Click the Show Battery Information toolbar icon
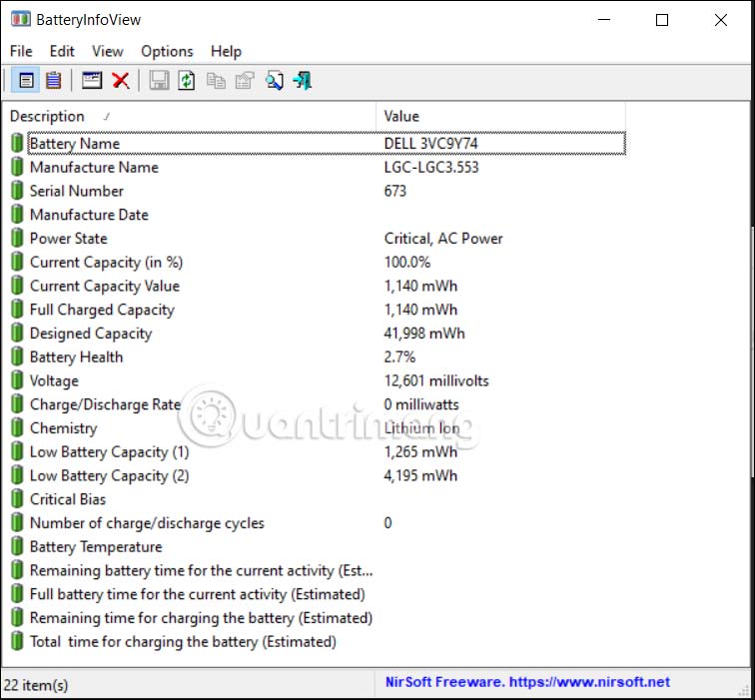Viewport: 755px width, 700px height. (x=26, y=80)
